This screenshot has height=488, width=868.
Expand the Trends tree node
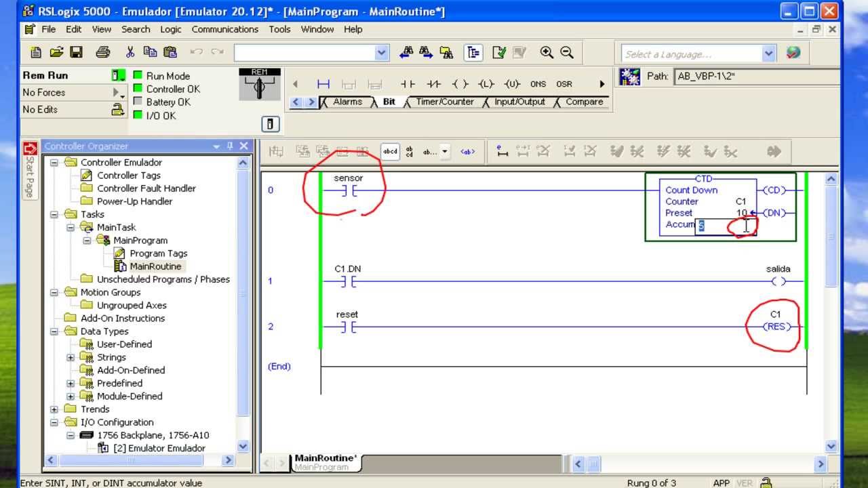click(x=54, y=409)
